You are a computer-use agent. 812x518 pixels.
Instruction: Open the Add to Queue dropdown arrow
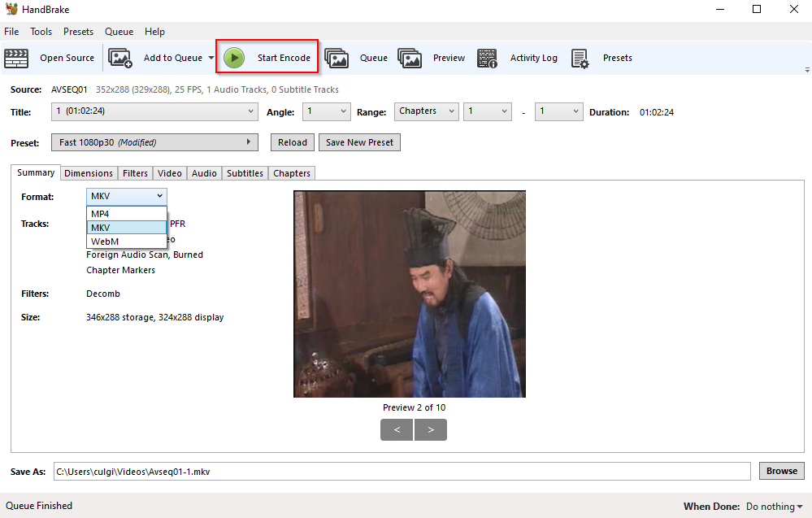pos(211,58)
